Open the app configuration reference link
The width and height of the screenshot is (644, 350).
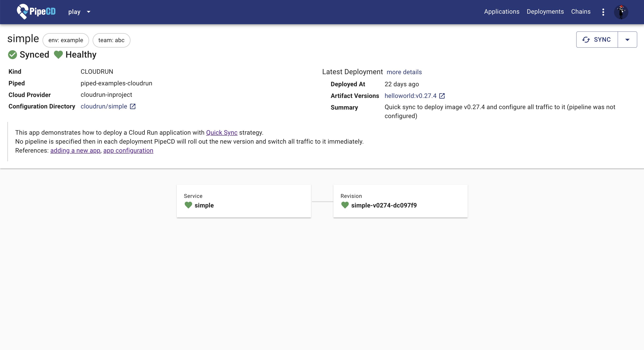click(x=128, y=151)
